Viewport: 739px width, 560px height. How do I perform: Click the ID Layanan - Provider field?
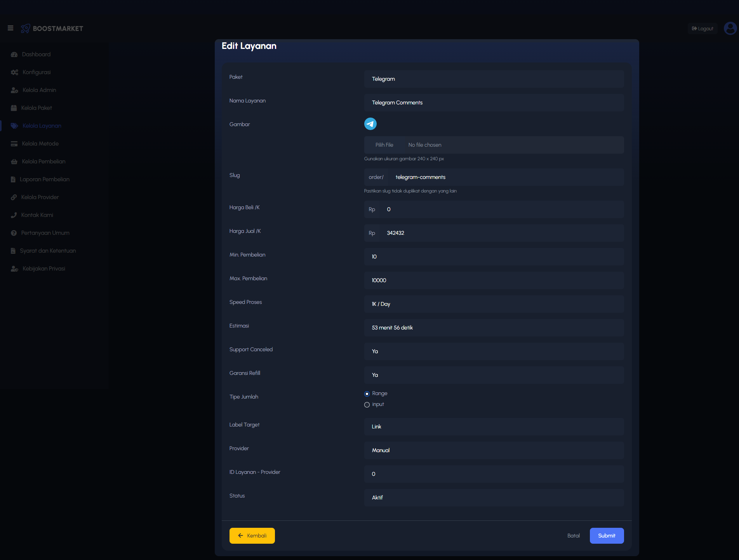click(x=494, y=474)
